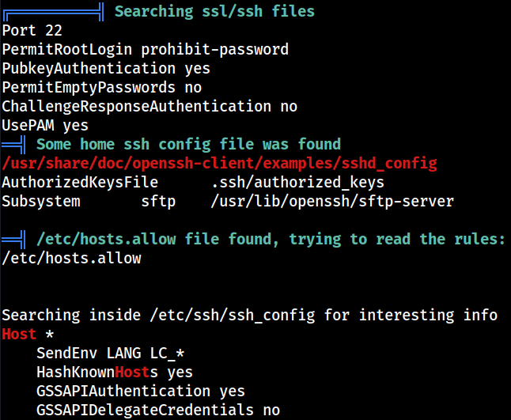Click the '.ssh/authorized_keys' path
511x420 pixels.
click(x=298, y=183)
